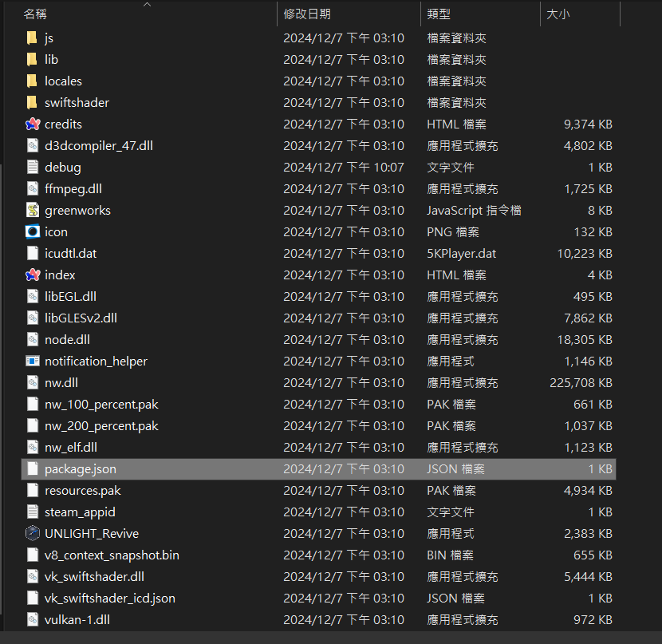
Task: Click the "PNG 檔案" type cell
Action: [452, 232]
